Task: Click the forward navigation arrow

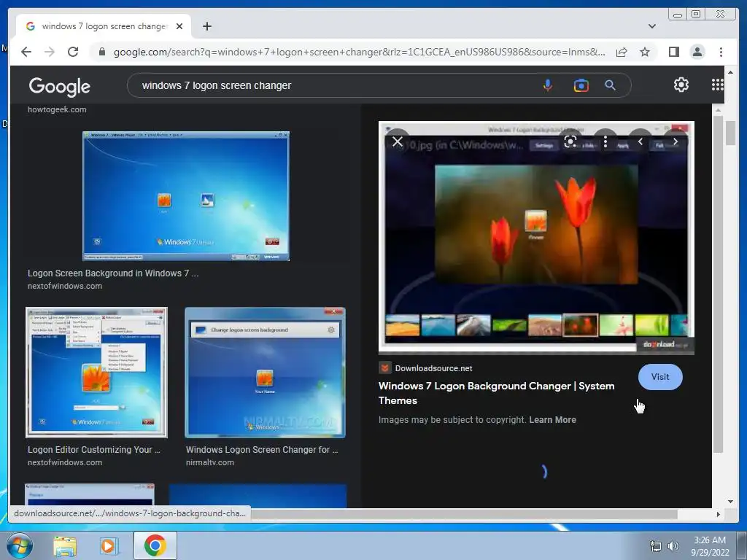Action: click(50, 52)
